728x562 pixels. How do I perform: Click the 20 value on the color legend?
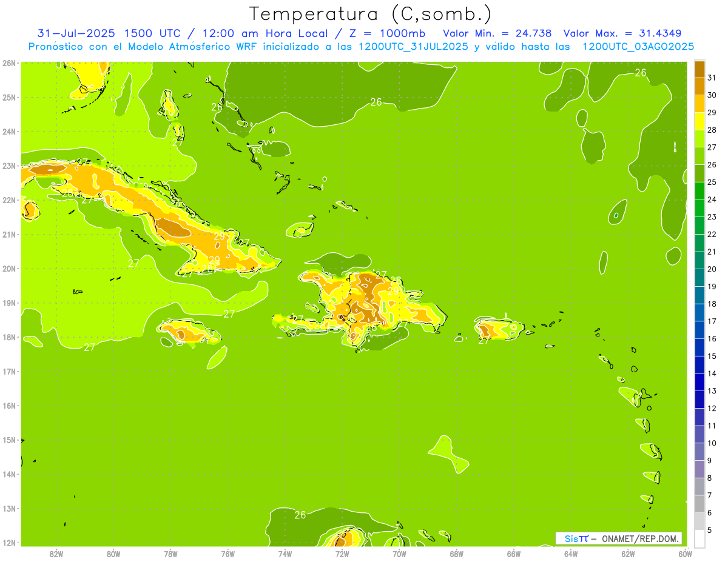[x=712, y=269]
